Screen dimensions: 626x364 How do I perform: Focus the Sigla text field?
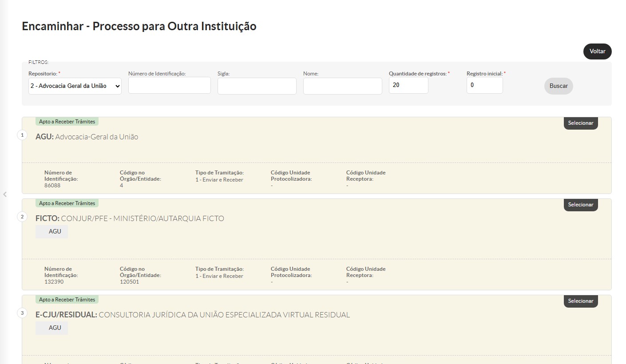pyautogui.click(x=257, y=86)
